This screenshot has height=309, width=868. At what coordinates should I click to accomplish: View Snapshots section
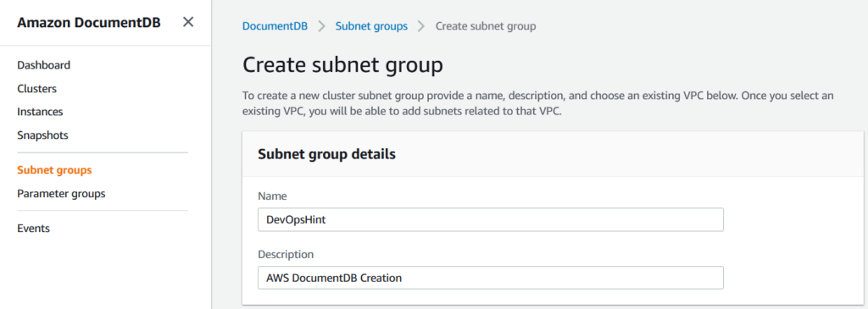pyautogui.click(x=42, y=135)
